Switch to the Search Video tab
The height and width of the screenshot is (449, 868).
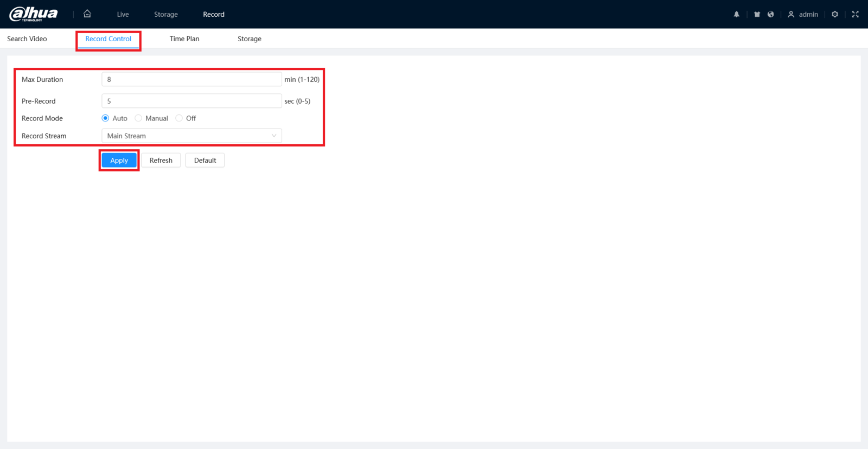click(27, 39)
